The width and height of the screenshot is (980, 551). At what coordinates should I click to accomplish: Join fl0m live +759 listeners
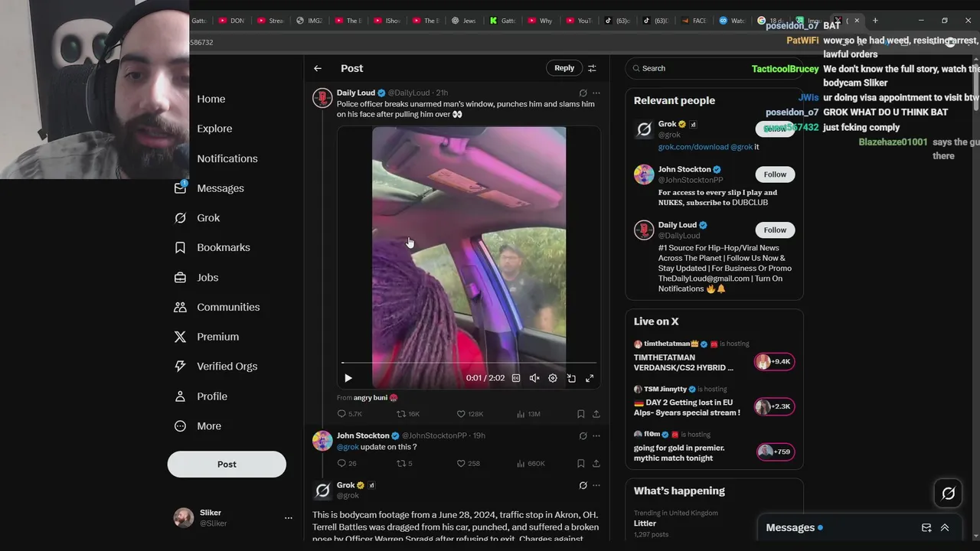[x=775, y=452]
